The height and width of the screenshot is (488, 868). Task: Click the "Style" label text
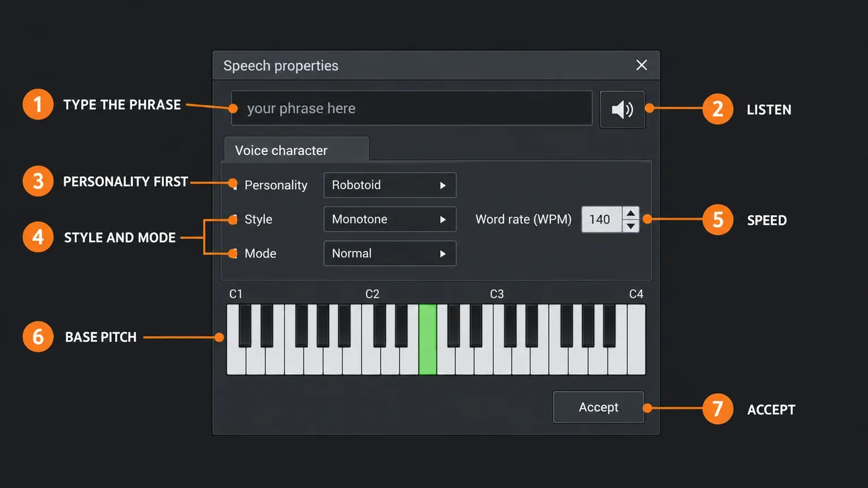pyautogui.click(x=258, y=219)
